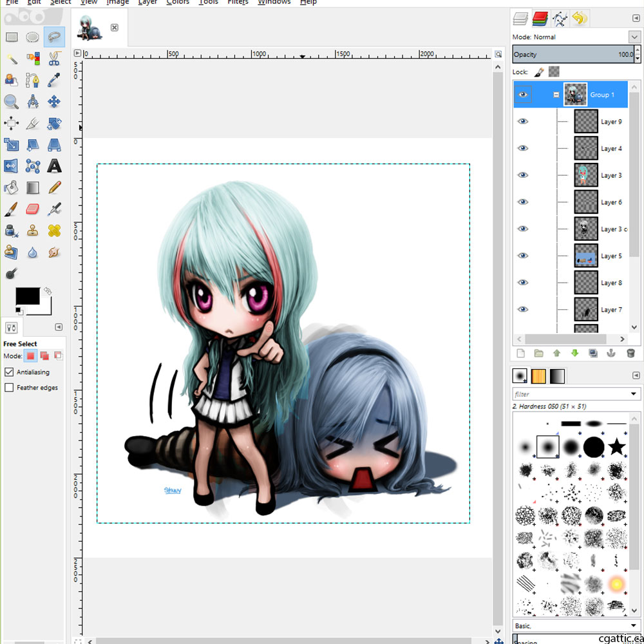Switch to the Channels tab
The width and height of the screenshot is (644, 644).
(540, 19)
